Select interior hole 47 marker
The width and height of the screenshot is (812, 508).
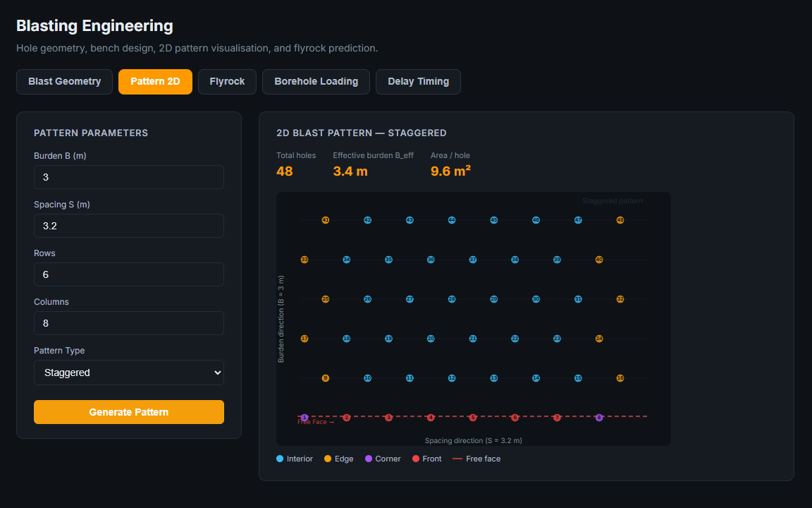578,220
